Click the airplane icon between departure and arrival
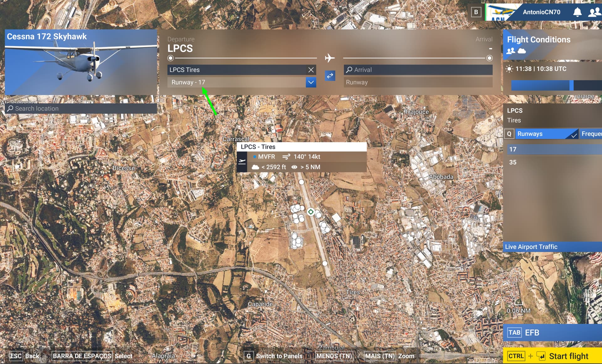The image size is (602, 364). point(330,58)
